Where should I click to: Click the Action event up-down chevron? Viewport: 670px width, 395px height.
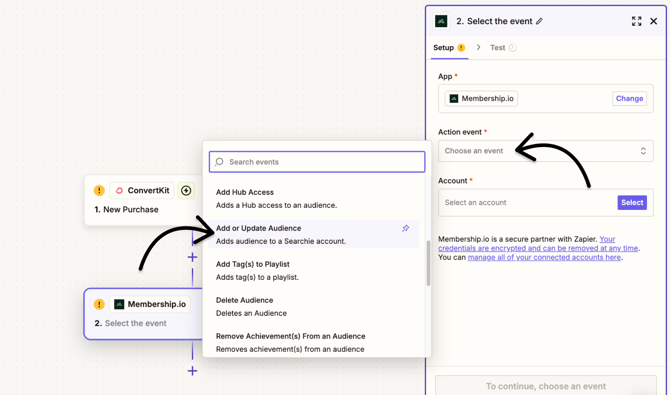tap(643, 151)
